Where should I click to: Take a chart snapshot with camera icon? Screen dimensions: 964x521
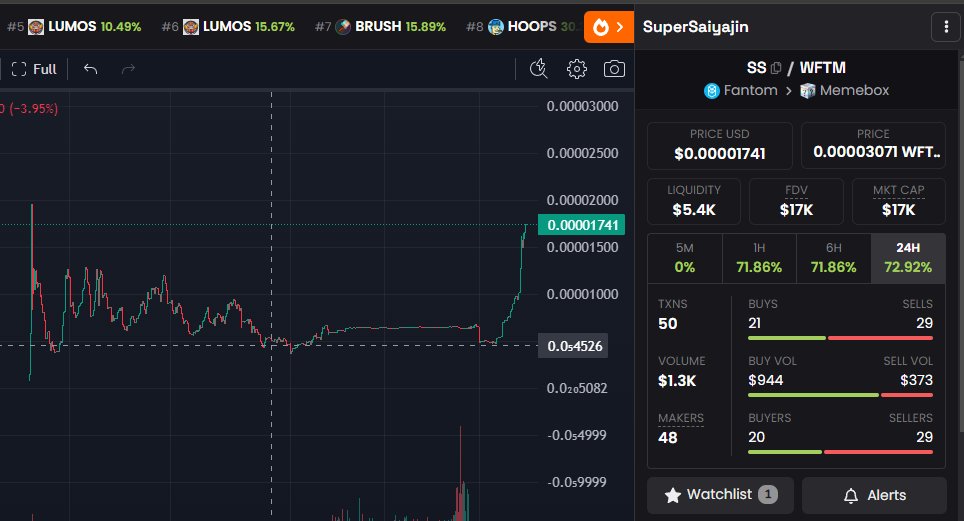click(x=614, y=69)
